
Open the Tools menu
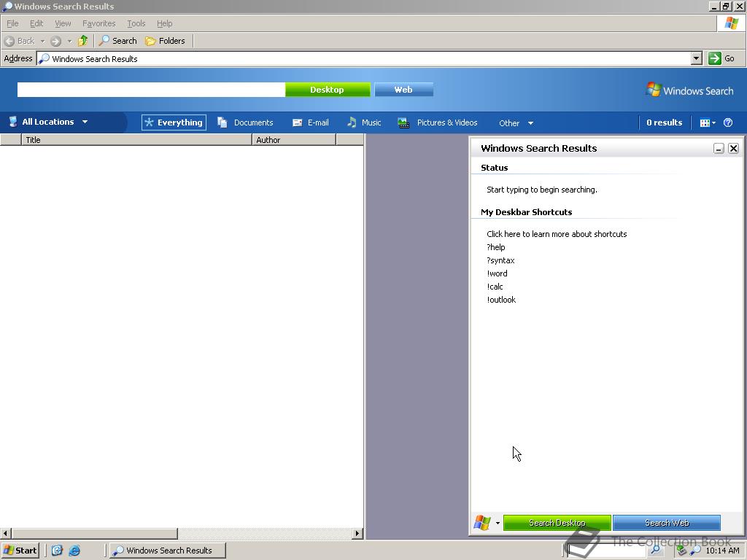point(136,23)
